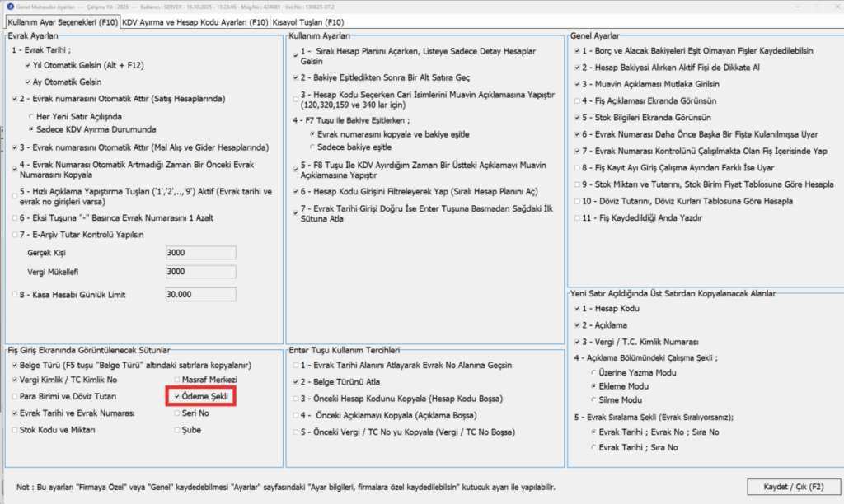844x504 pixels.
Task: Select Evrak Tarihi ; Sıra No sorting option
Action: 593,447
